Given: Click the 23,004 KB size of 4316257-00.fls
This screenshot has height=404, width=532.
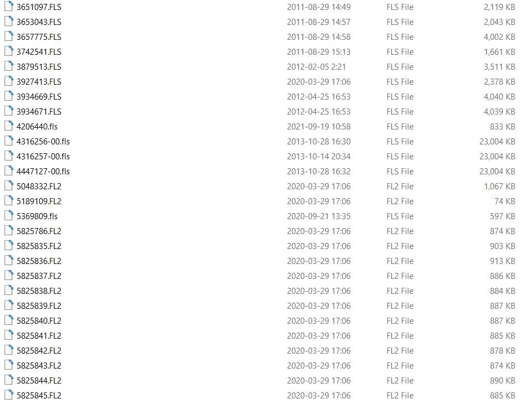Looking at the screenshot, I should 497,157.
